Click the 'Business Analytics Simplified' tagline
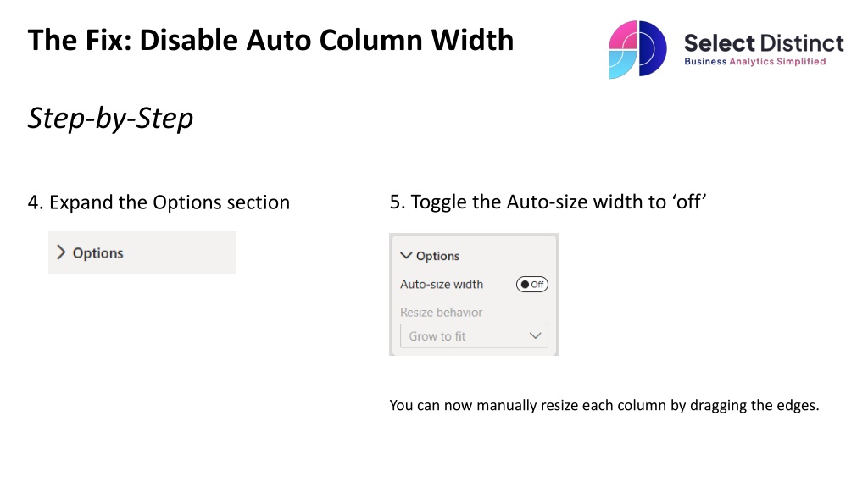This screenshot has width=868, height=488. coord(754,62)
